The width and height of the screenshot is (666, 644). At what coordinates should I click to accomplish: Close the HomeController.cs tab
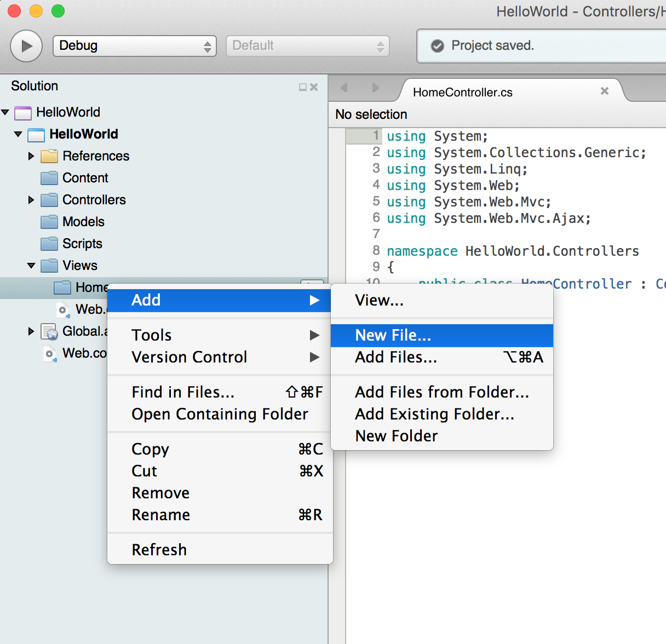click(605, 91)
